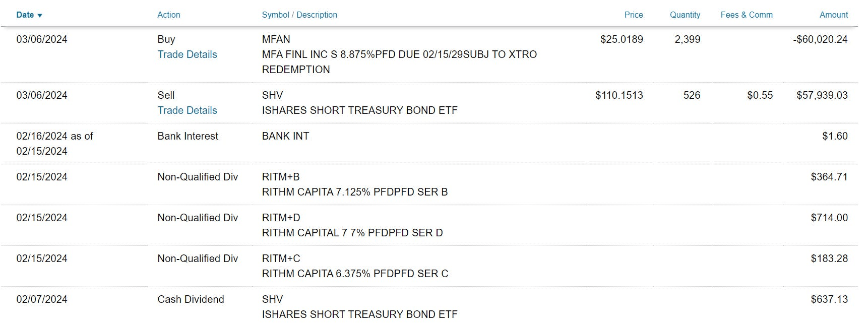The height and width of the screenshot is (324, 868).
Task: Sort by the Quantity column header
Action: click(685, 15)
